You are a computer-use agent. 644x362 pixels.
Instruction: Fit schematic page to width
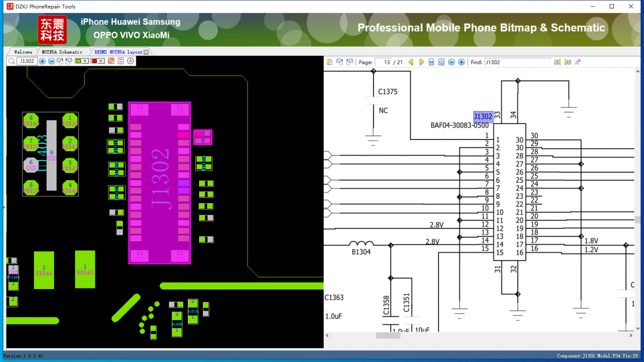(x=431, y=62)
